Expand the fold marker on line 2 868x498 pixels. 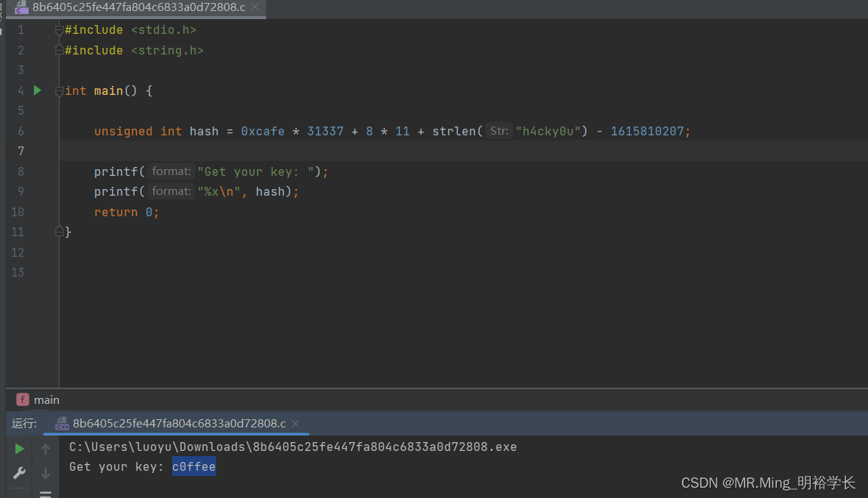click(x=59, y=50)
